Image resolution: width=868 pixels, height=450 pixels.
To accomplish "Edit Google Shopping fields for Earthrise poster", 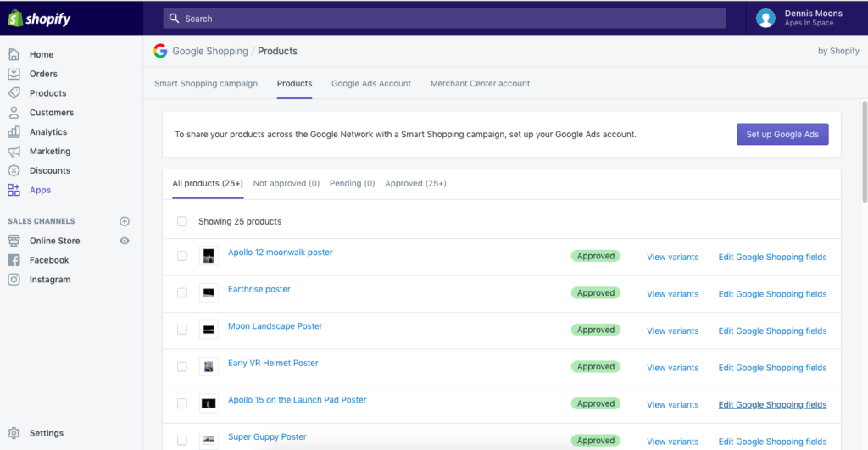I will [772, 294].
